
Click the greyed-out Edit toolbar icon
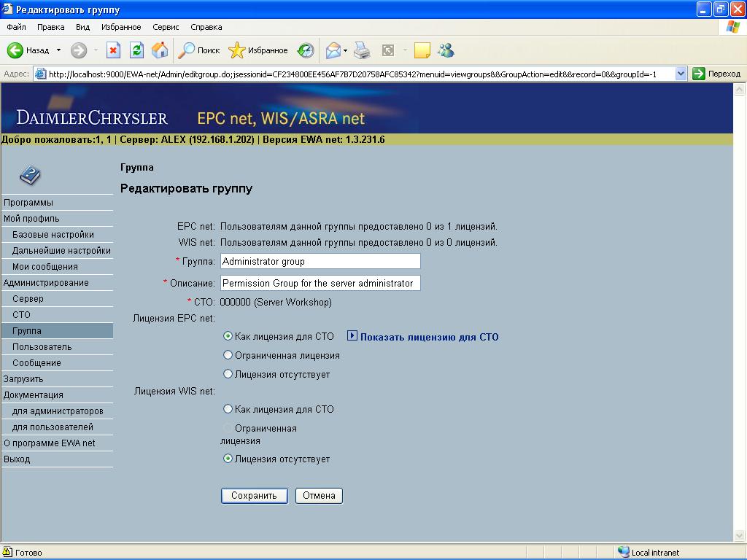tap(388, 50)
